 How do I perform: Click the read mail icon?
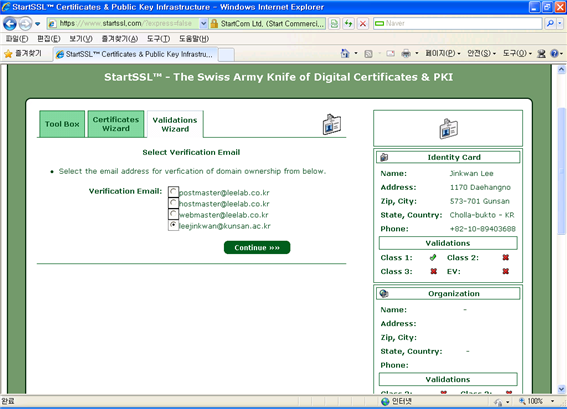(390, 54)
